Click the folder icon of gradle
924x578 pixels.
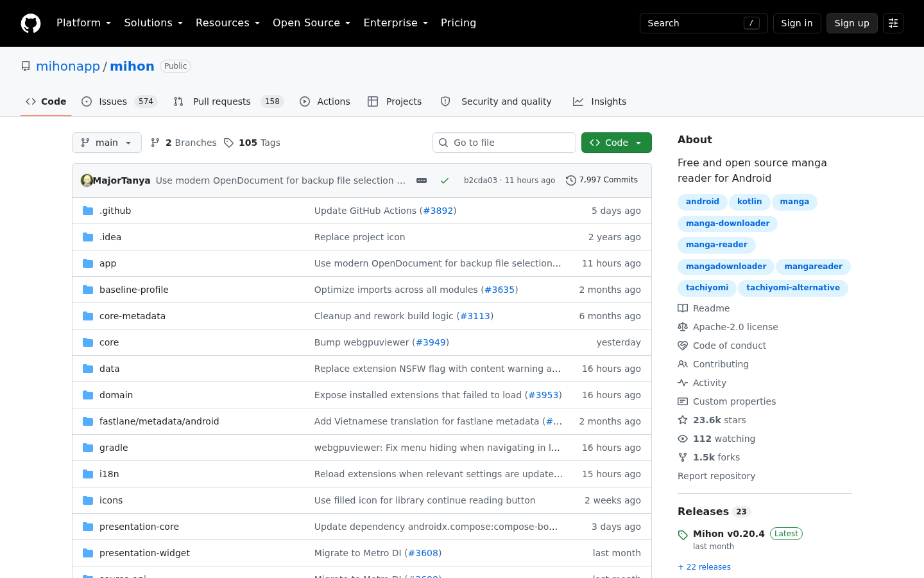(x=88, y=448)
